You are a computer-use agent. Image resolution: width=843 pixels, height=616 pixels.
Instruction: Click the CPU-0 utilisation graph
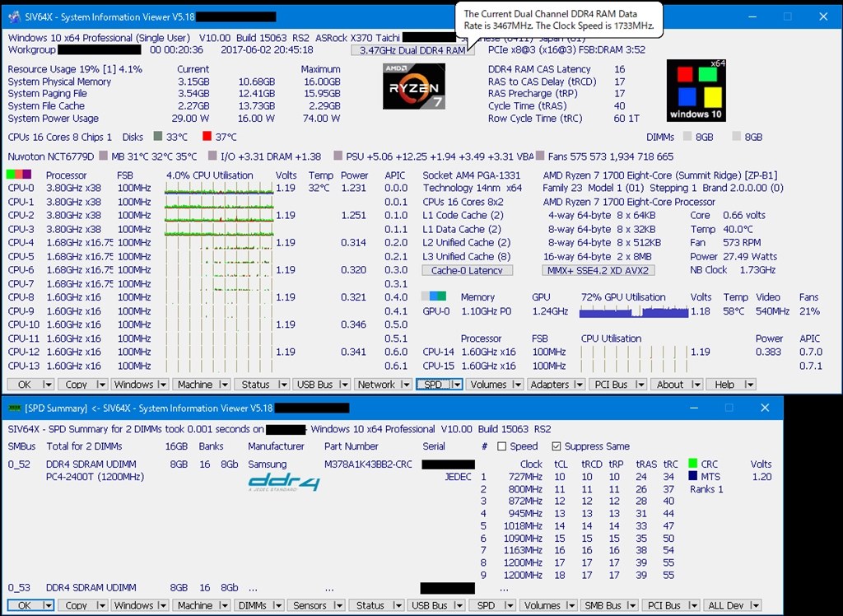[219, 188]
